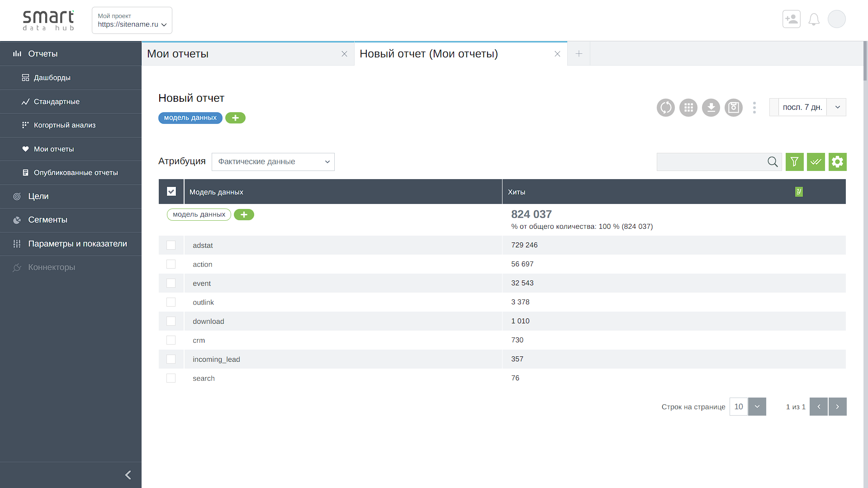The image size is (868, 488).
Task: Open the user avatar profile
Action: [x=837, y=19]
